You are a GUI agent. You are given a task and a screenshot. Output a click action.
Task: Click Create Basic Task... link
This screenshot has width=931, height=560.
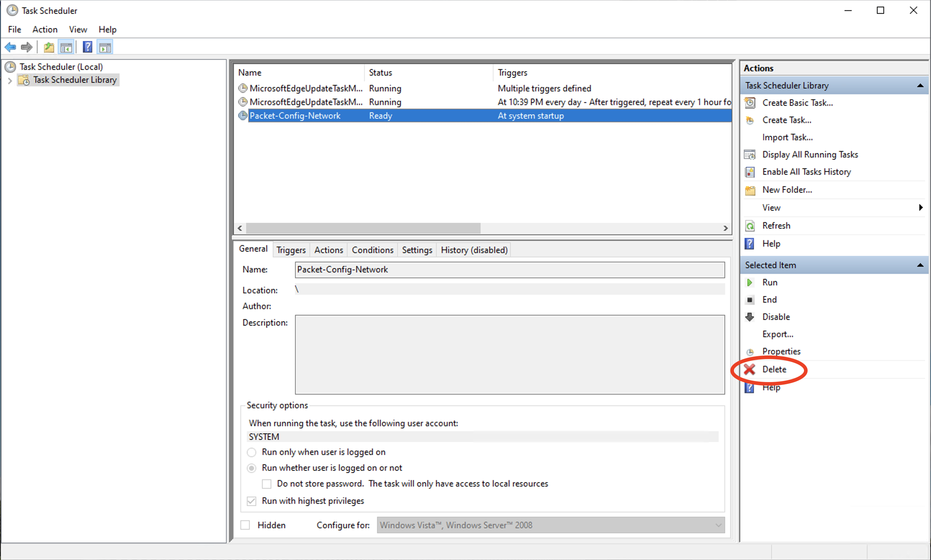(x=797, y=103)
